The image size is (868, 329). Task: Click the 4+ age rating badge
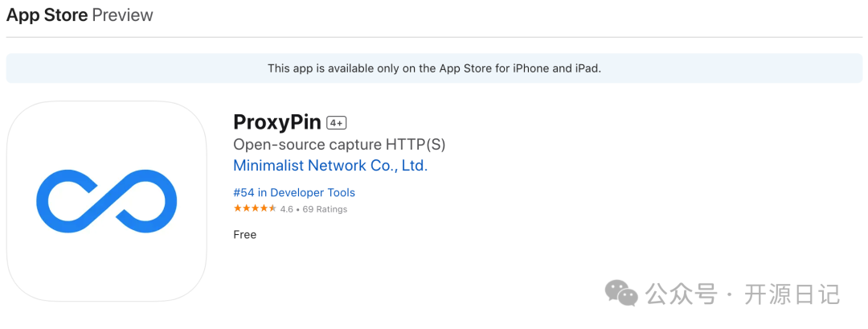pos(336,123)
